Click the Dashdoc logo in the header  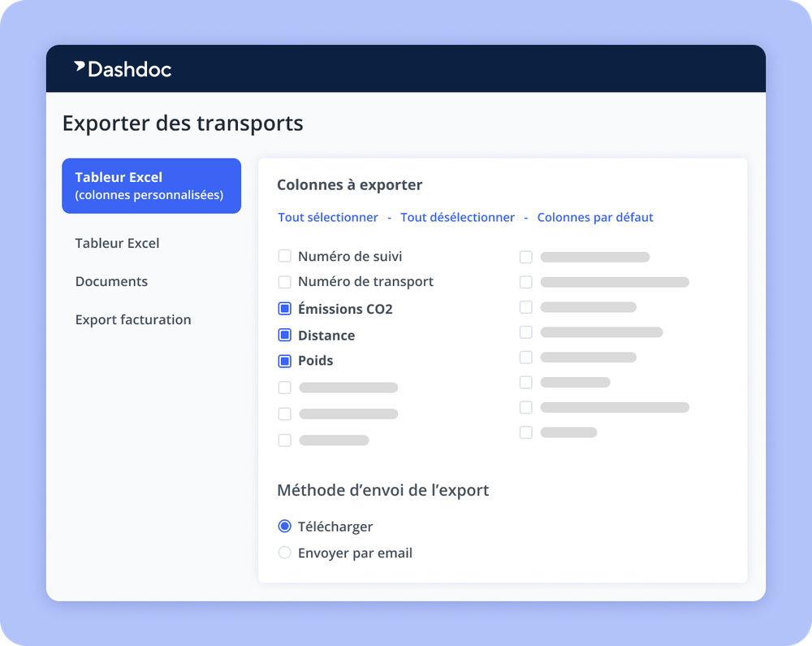tap(123, 70)
